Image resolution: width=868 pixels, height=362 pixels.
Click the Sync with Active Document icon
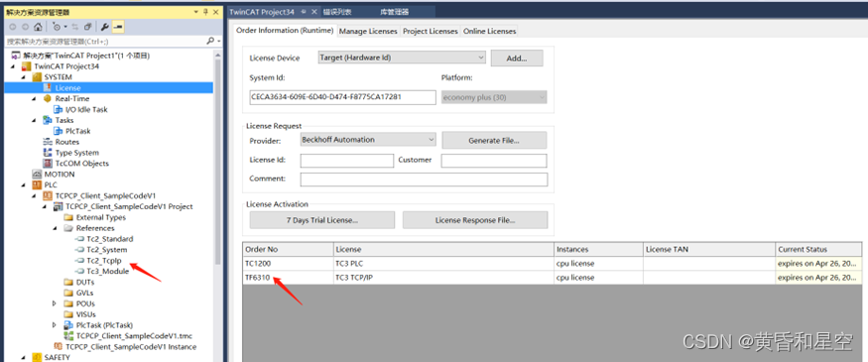pos(74,27)
